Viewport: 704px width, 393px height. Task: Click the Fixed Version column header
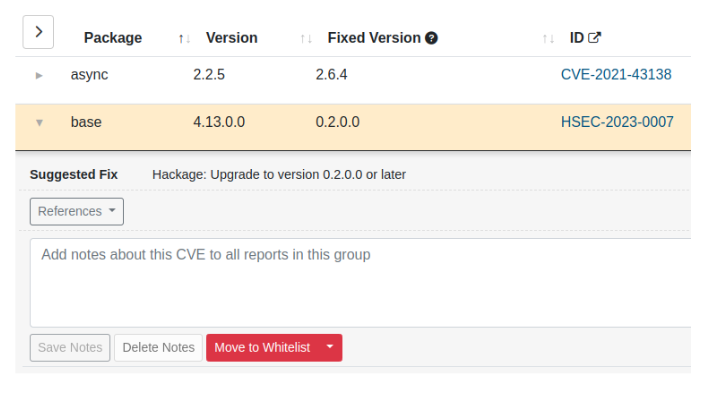click(x=374, y=38)
